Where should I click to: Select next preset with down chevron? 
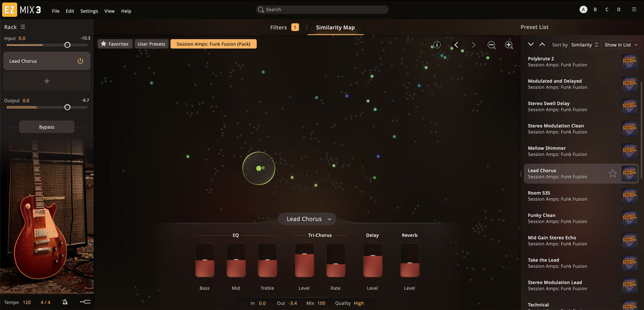click(531, 45)
